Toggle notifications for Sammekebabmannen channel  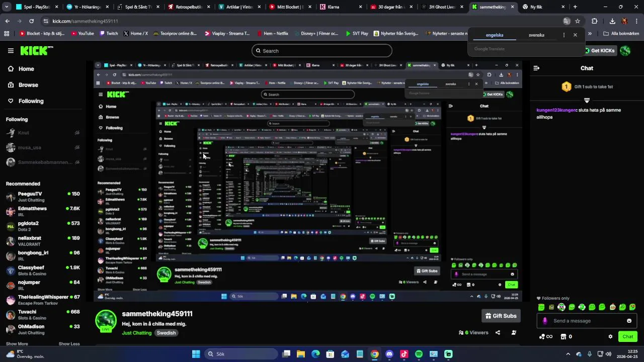[77, 162]
